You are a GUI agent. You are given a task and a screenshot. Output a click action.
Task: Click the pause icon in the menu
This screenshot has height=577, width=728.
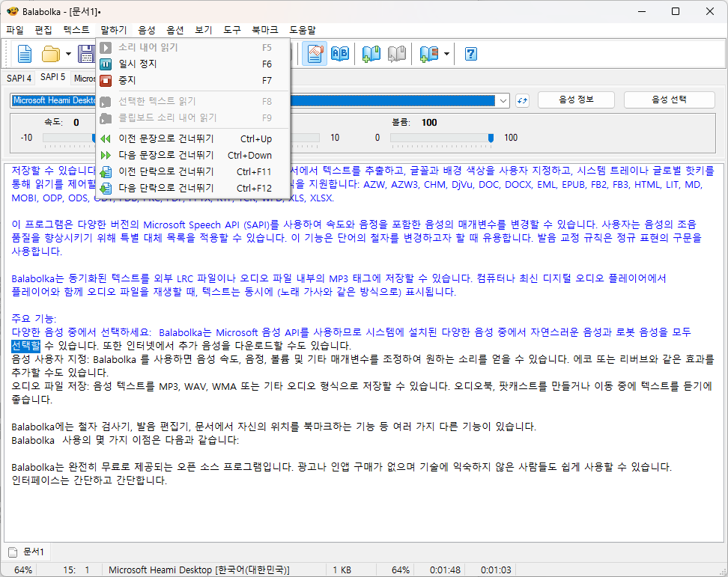point(106,64)
